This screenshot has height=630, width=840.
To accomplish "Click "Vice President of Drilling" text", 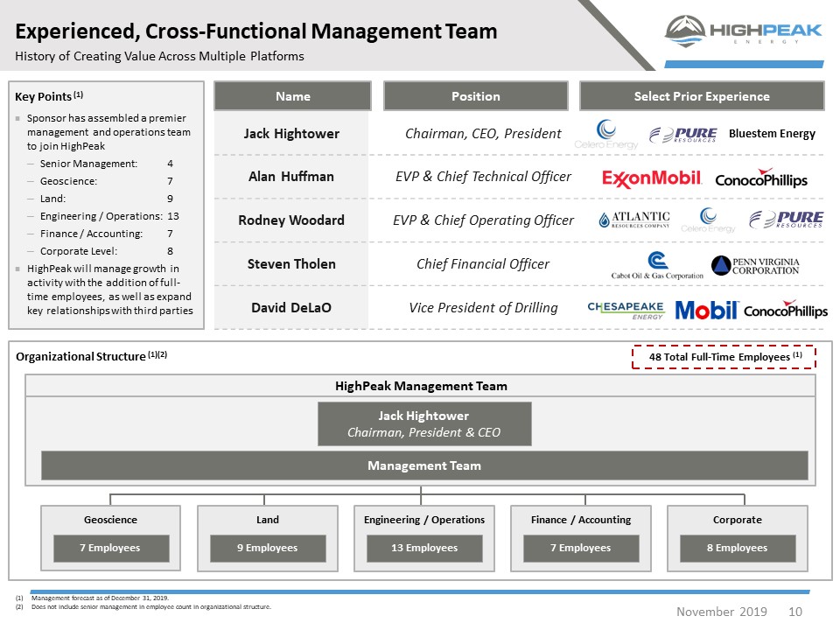I will click(483, 307).
